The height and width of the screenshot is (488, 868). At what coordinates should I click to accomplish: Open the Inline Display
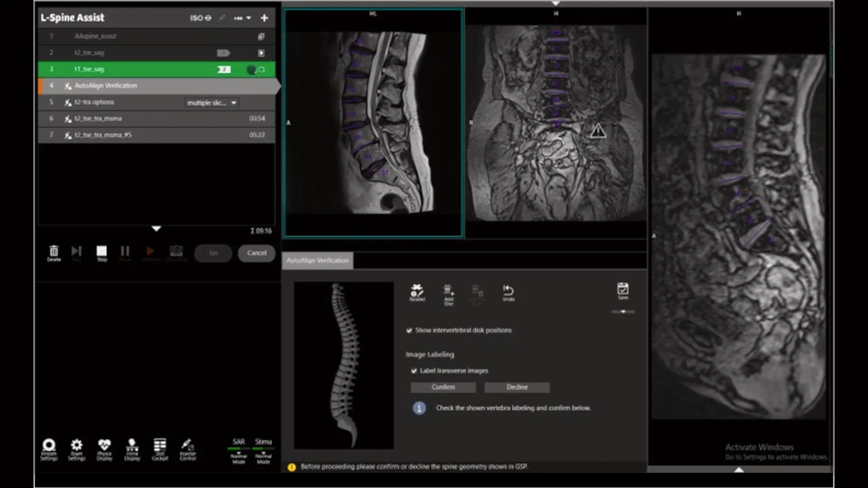(132, 447)
